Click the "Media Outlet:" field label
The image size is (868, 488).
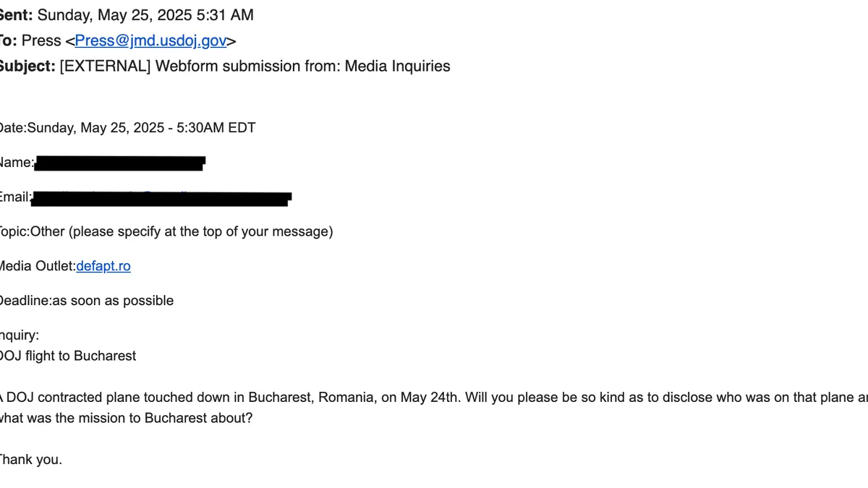click(38, 266)
